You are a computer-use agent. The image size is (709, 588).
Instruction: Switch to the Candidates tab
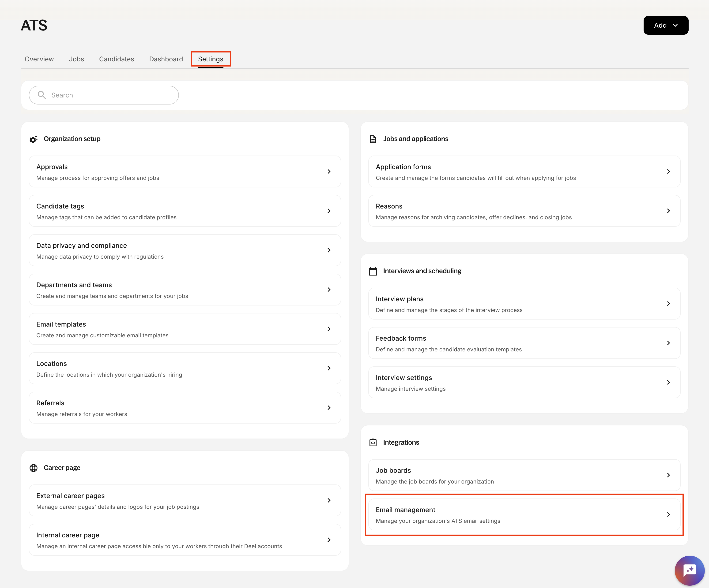tap(117, 59)
